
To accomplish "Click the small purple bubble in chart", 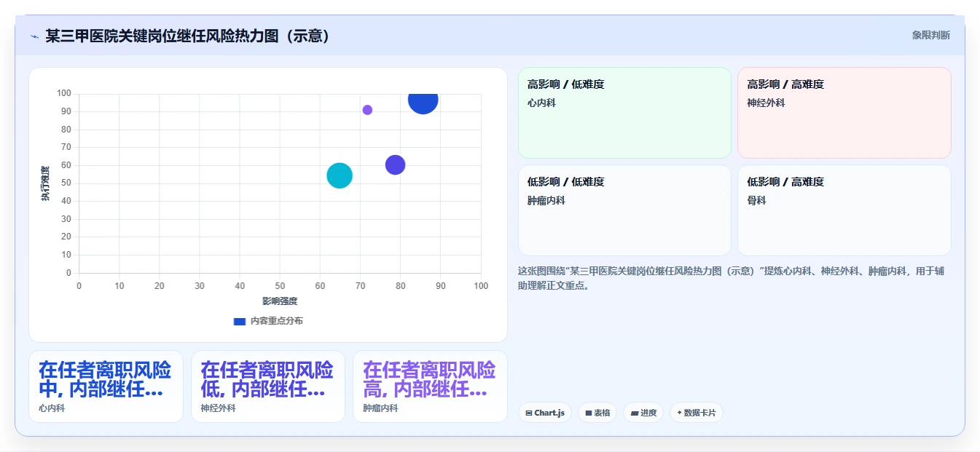I will pos(367,110).
